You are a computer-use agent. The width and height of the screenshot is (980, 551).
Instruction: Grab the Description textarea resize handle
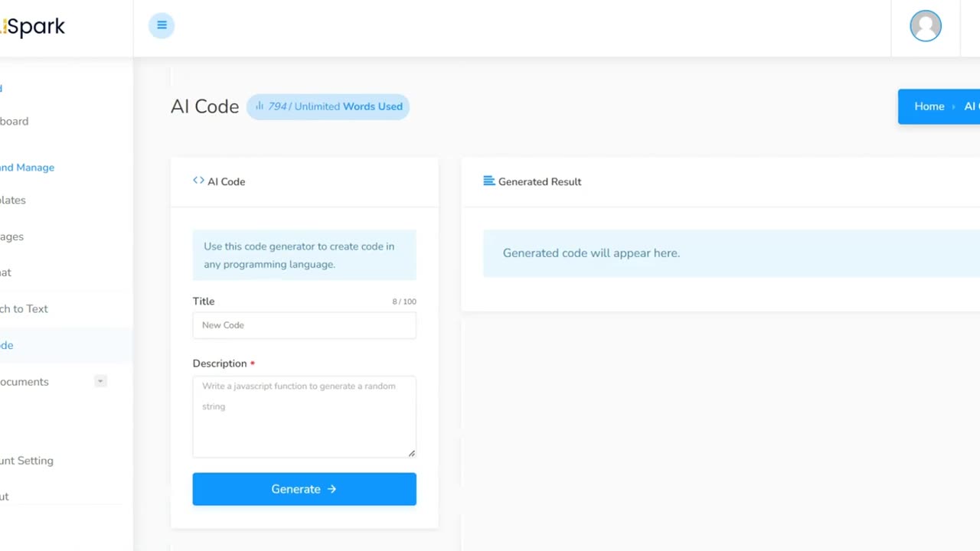(x=412, y=453)
